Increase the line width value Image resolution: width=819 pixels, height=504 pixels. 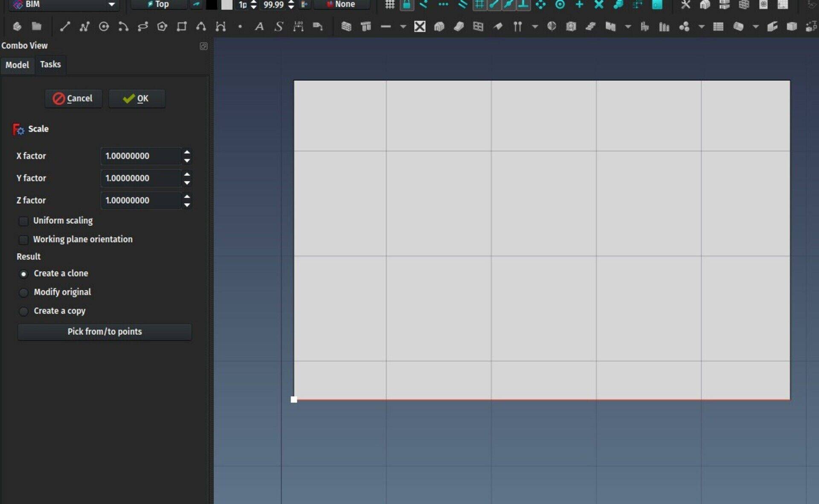pos(253,2)
